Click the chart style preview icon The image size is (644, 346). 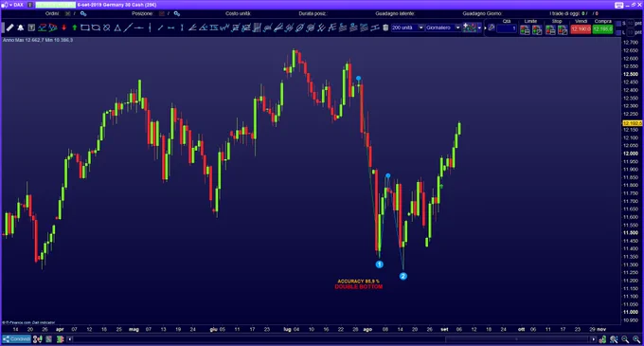click(470, 27)
